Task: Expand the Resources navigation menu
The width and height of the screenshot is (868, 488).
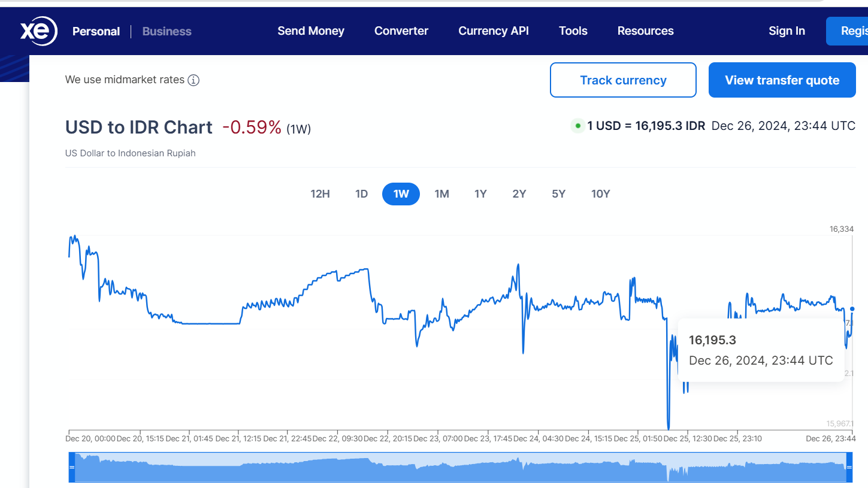Action: tap(645, 31)
